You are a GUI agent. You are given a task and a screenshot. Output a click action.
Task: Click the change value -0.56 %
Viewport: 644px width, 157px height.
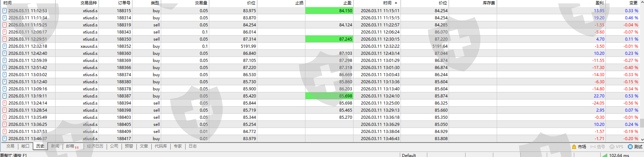click(631, 103)
